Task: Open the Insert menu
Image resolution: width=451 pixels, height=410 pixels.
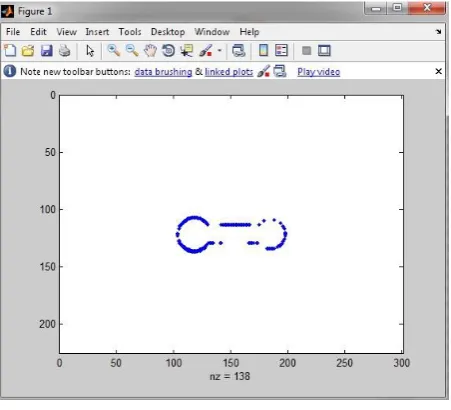Action: 97,32
